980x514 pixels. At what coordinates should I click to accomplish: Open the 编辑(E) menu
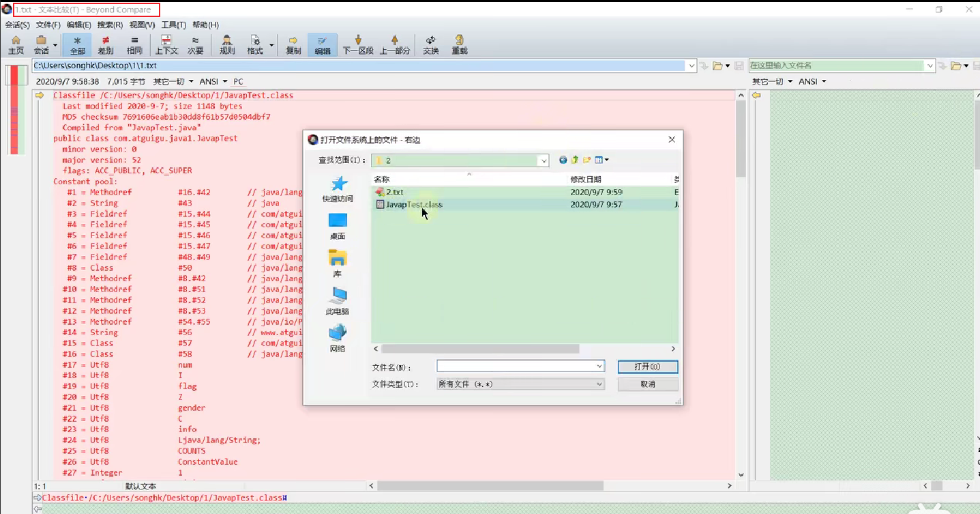pyautogui.click(x=79, y=25)
